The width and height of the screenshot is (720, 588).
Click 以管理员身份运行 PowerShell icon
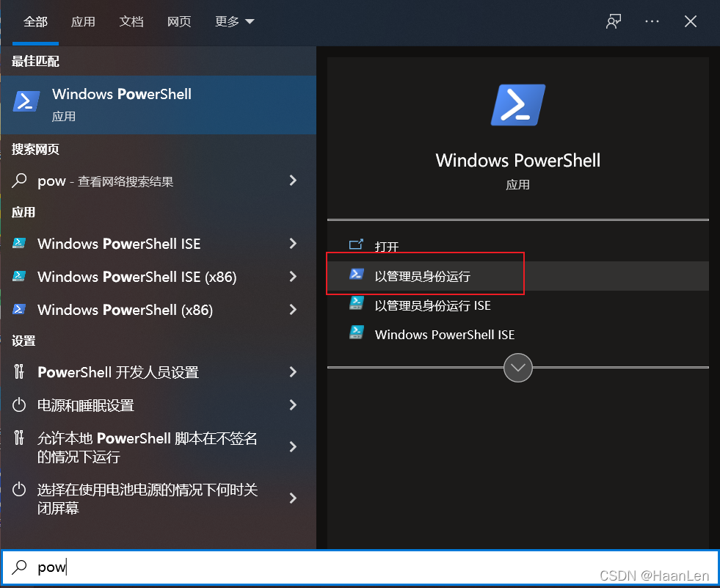coord(356,275)
